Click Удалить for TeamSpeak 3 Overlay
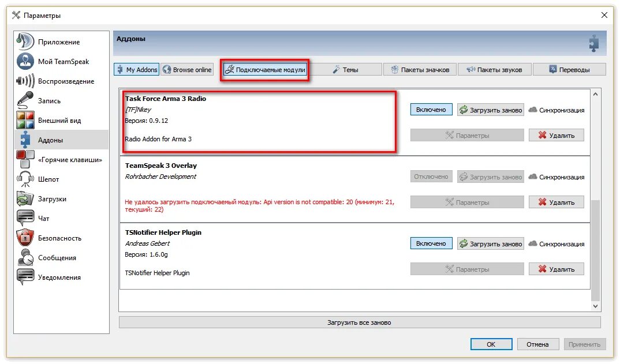620x364 pixels. click(556, 202)
